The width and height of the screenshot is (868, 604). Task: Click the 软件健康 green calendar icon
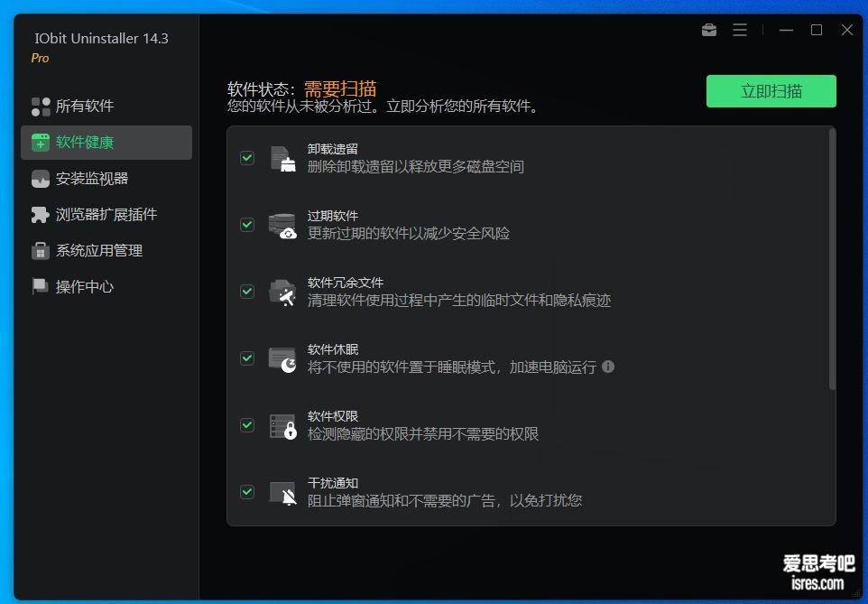point(41,143)
